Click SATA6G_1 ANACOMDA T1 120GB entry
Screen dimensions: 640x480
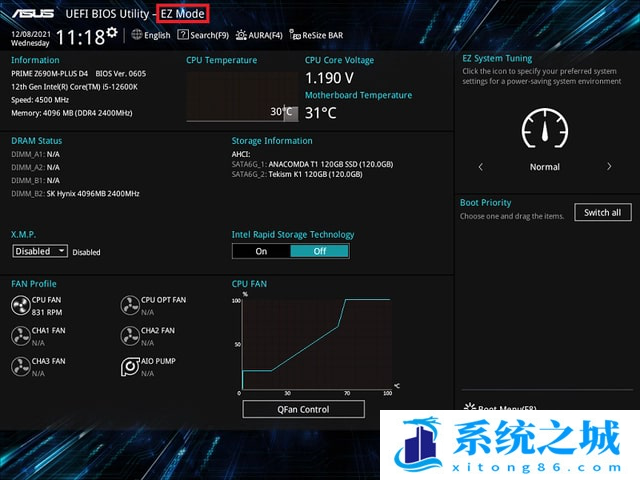(x=312, y=164)
